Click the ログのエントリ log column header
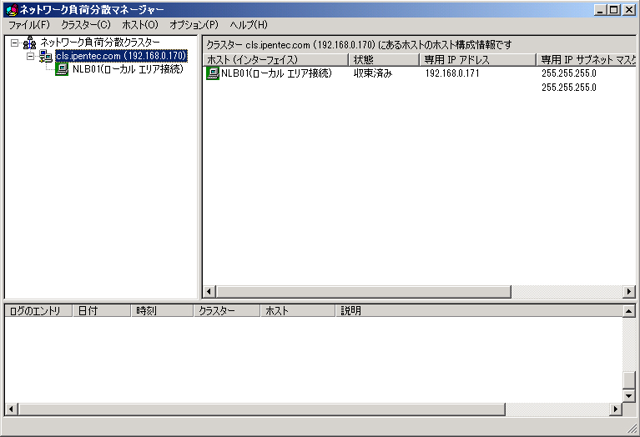 coord(38,311)
